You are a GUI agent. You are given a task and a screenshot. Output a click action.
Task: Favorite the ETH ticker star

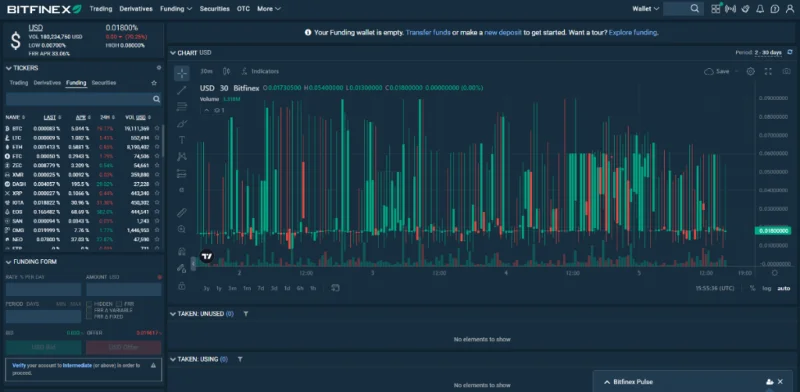(x=157, y=147)
